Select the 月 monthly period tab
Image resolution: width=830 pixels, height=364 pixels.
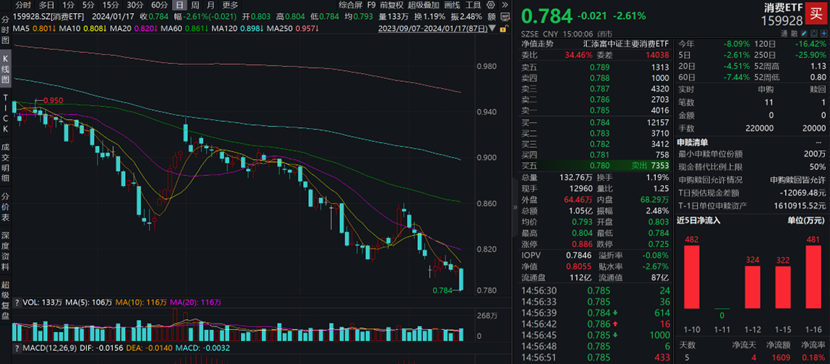(211, 5)
